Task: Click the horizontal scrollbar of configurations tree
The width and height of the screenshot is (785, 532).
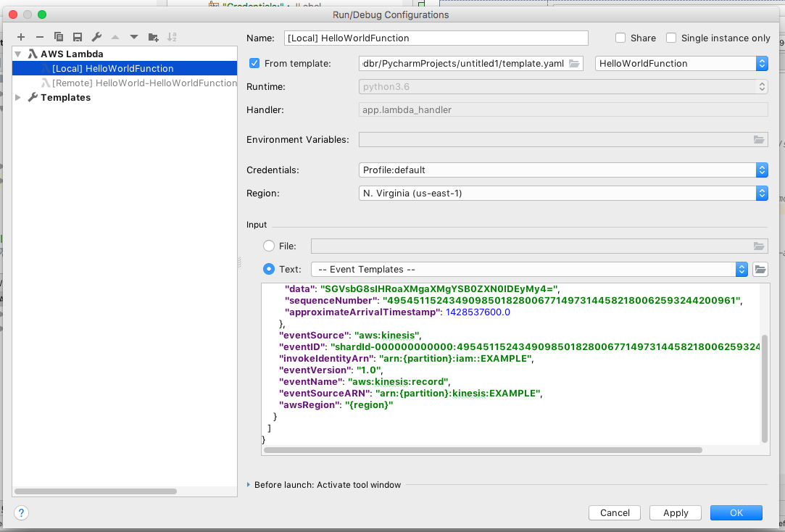Action: (96, 491)
